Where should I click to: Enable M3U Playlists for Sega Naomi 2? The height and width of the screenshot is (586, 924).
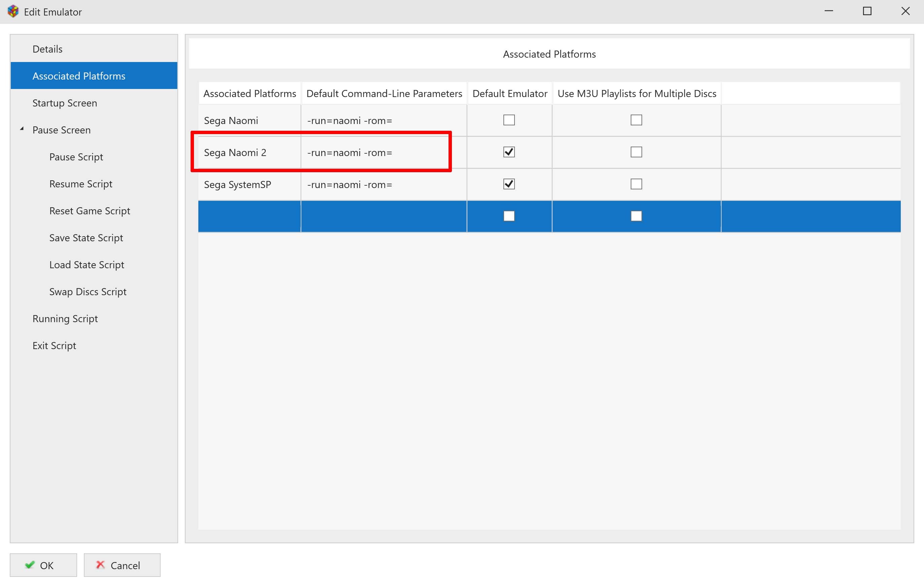(636, 152)
